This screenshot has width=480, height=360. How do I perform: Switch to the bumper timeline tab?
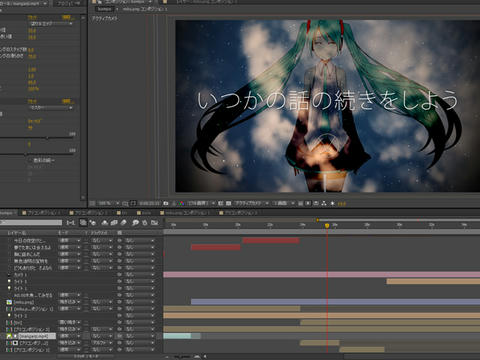pos(8,213)
